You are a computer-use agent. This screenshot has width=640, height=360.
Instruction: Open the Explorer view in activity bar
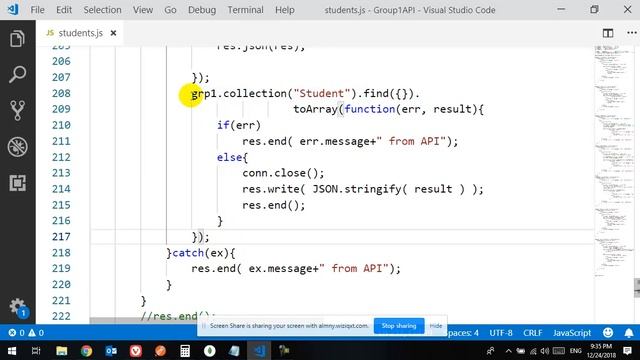[17, 39]
